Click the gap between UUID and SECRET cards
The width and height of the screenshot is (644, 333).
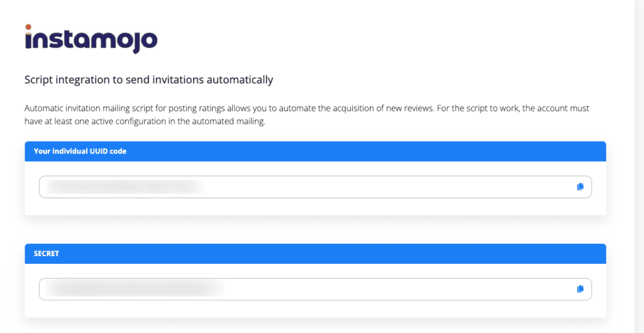point(314,230)
